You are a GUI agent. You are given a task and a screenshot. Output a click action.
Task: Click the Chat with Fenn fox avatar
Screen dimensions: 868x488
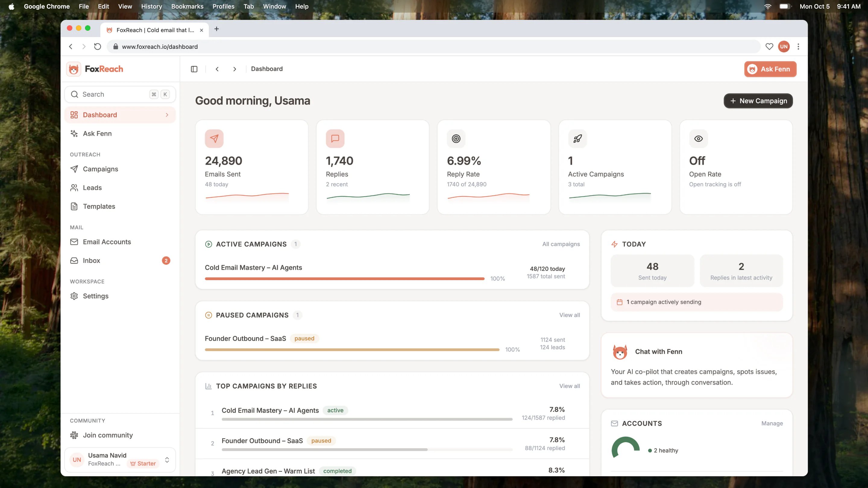(620, 352)
